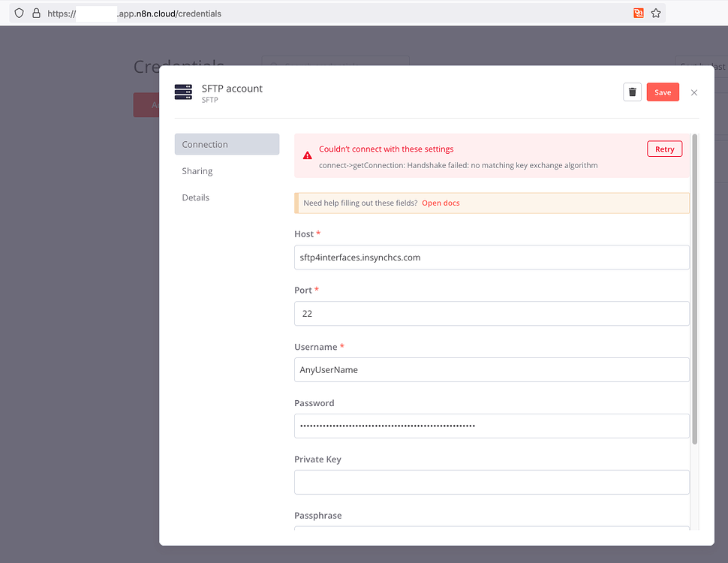Screen dimensions: 728x563
Task: Close the credentials dialog with the X icon
Action: [x=693, y=92]
